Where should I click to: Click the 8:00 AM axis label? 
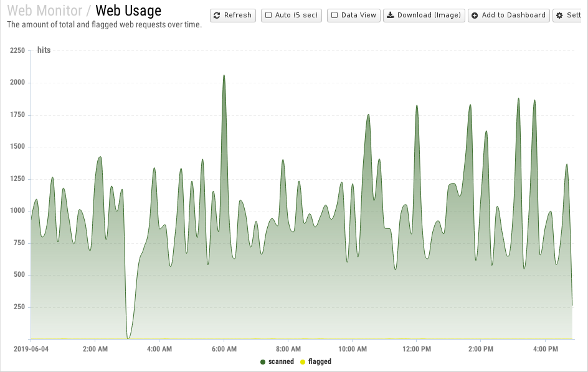click(x=288, y=349)
